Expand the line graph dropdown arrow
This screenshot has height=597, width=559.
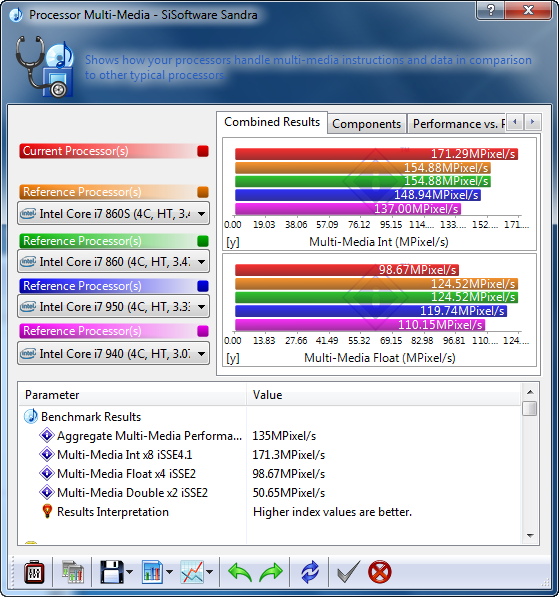pyautogui.click(x=209, y=572)
